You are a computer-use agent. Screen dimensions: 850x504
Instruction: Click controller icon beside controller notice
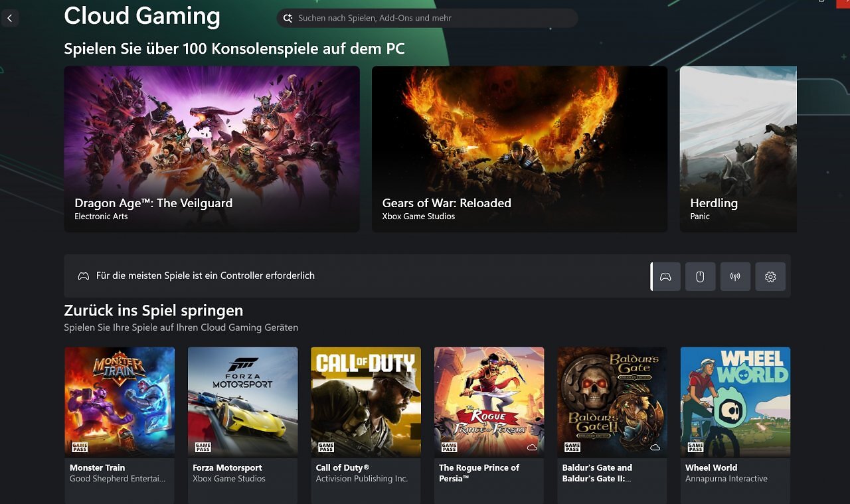(x=83, y=276)
